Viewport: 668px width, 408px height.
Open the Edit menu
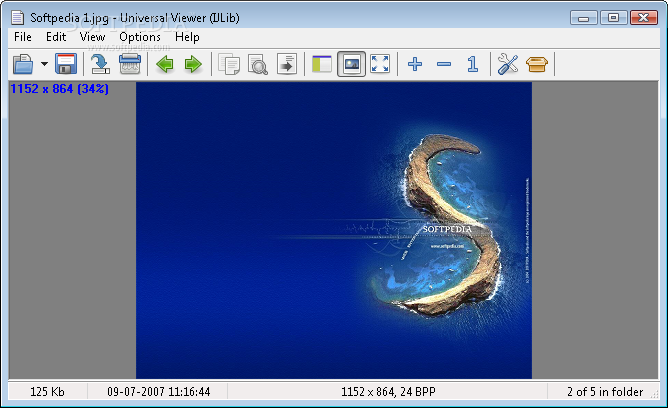click(56, 37)
